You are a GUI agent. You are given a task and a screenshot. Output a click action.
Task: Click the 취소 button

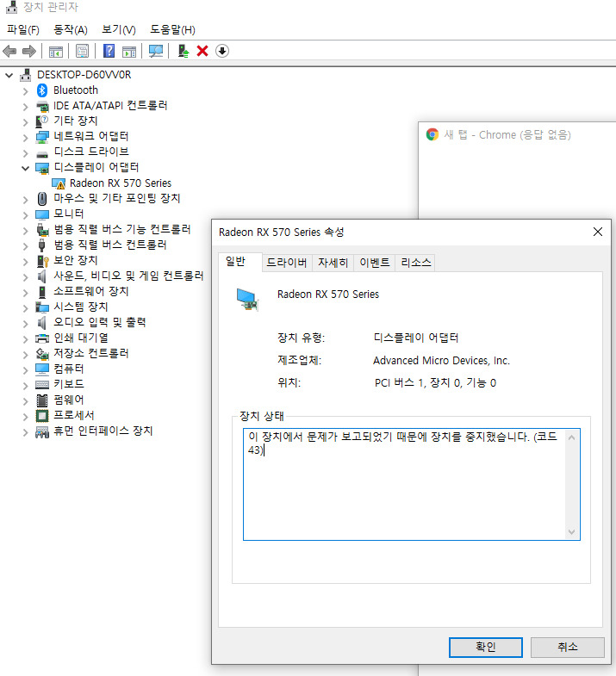click(x=567, y=647)
